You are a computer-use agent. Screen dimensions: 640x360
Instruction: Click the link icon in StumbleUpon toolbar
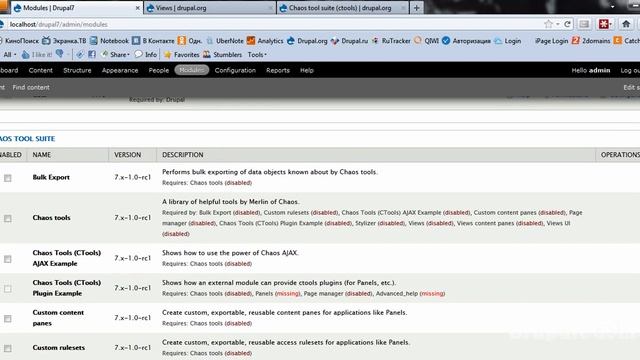tap(80, 54)
